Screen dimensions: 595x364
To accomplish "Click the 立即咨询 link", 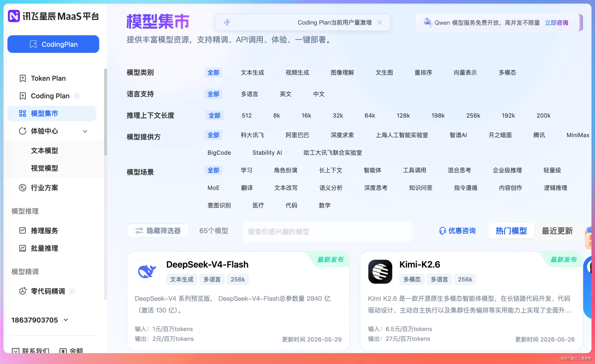I will [x=556, y=23].
